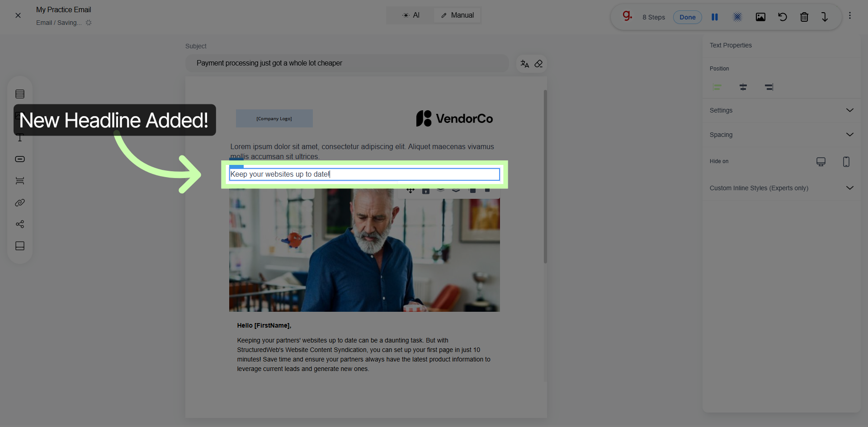Image resolution: width=868 pixels, height=427 pixels.
Task: Click the 'Keeping your partners' websites' paragraph
Action: pos(364,355)
